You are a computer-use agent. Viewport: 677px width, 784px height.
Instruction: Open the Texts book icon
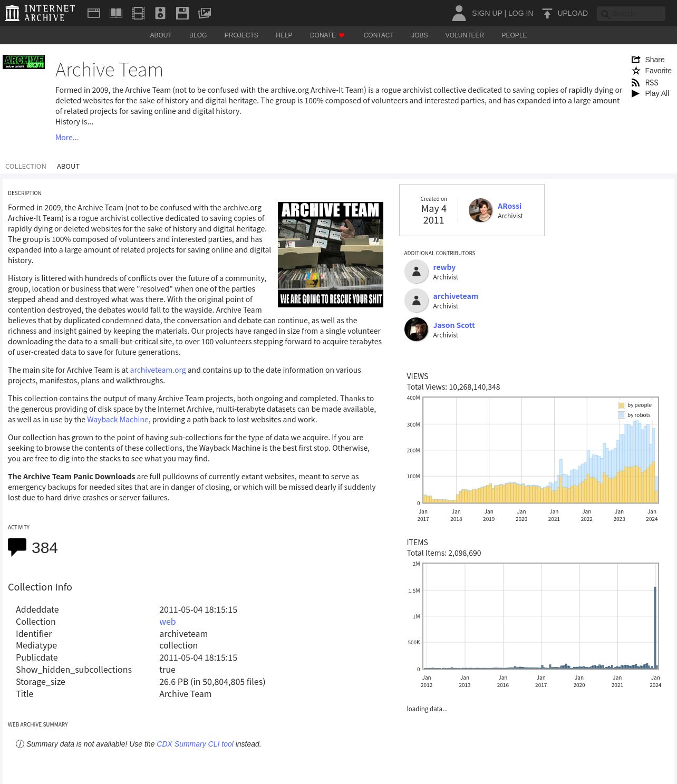click(116, 13)
